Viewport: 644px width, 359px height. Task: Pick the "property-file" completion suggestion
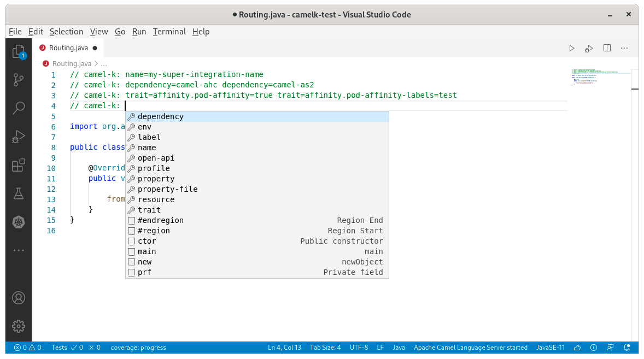tap(167, 189)
